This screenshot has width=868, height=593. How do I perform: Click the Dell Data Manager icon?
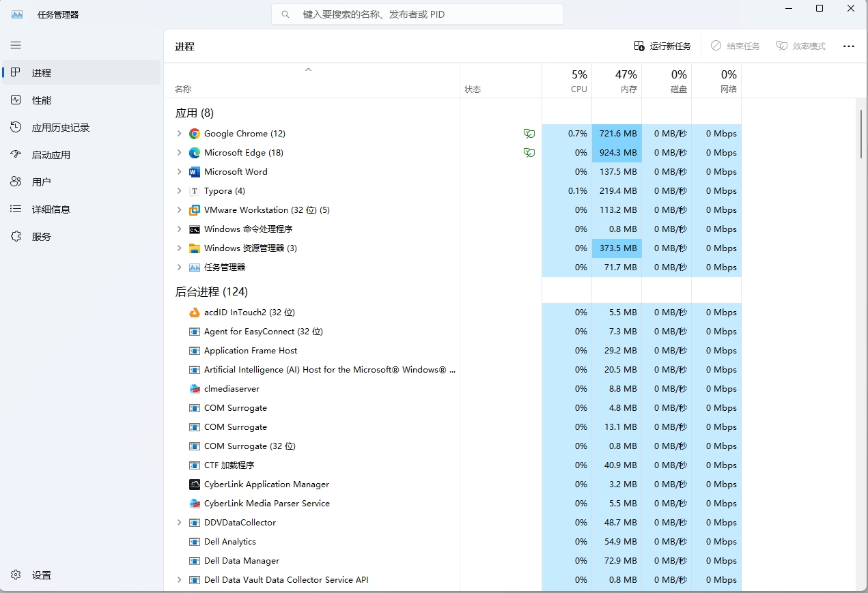click(195, 561)
